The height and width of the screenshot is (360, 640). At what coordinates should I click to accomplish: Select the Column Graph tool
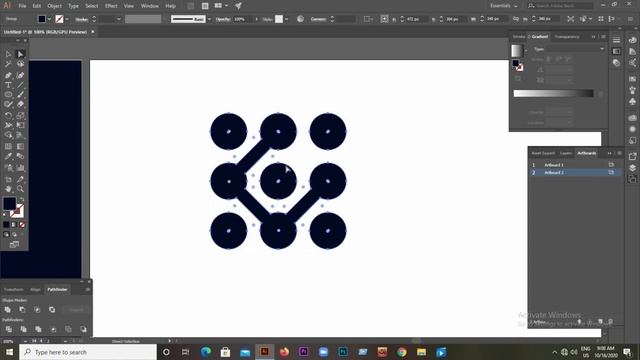pyautogui.click(x=20, y=167)
